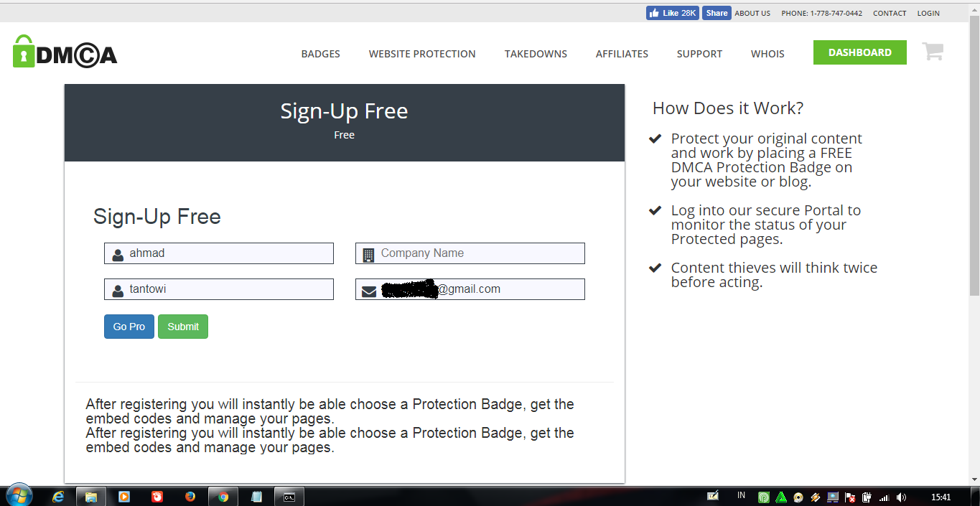The width and height of the screenshot is (980, 506).
Task: Click the page scrollbar up arrow
Action: pyautogui.click(x=974, y=9)
